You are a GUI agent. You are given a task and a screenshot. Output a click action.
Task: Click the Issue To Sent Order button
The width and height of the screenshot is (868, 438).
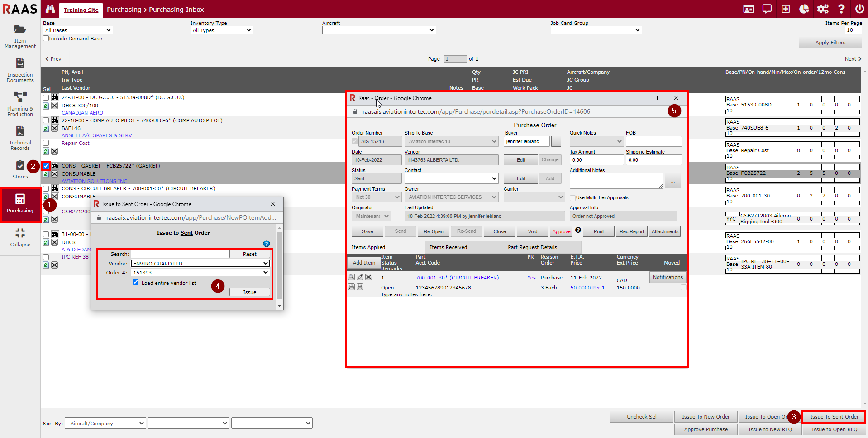tap(834, 417)
